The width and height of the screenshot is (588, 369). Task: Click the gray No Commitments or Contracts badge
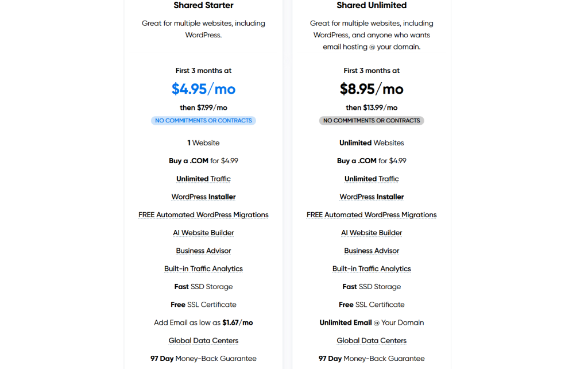click(372, 121)
